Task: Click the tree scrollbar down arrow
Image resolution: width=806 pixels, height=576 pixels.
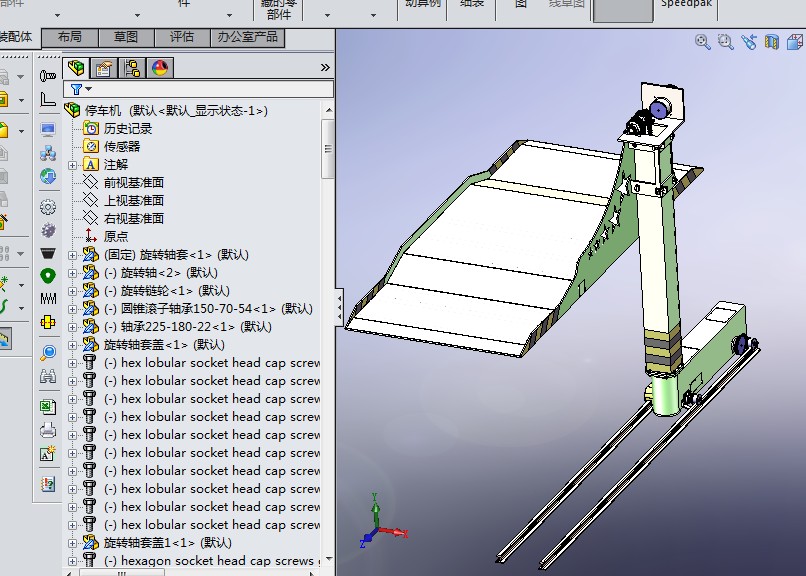Action: 328,559
